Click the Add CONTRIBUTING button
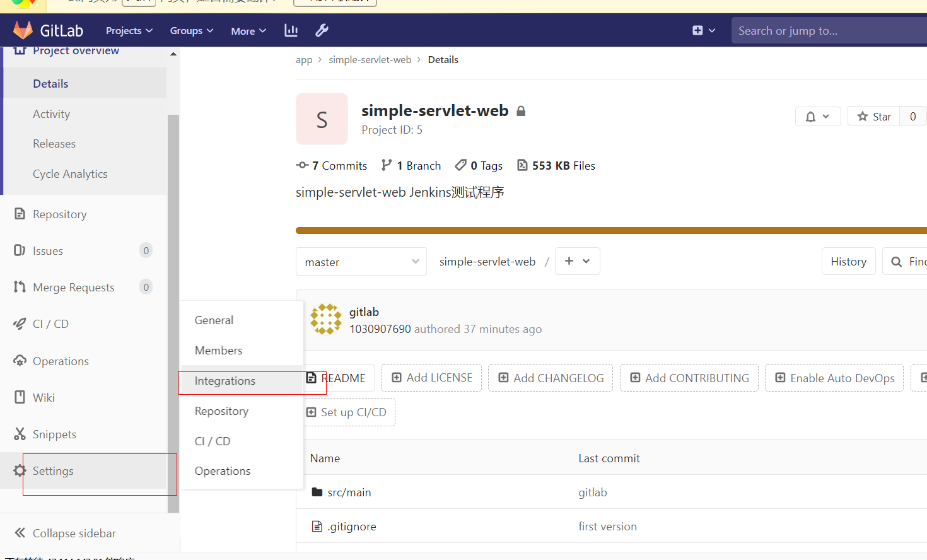Image resolution: width=927 pixels, height=560 pixels. (689, 378)
